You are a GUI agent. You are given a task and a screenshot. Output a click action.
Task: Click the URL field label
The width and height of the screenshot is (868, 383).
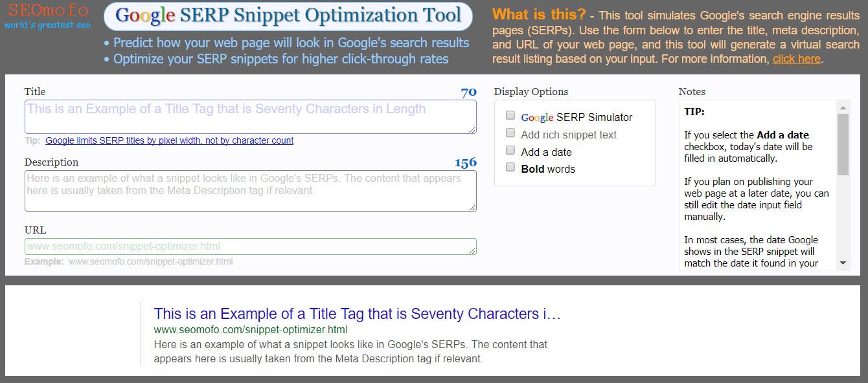coord(36,230)
